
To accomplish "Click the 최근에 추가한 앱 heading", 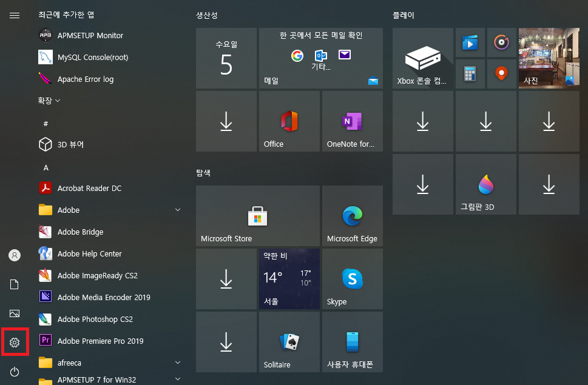I will point(66,15).
